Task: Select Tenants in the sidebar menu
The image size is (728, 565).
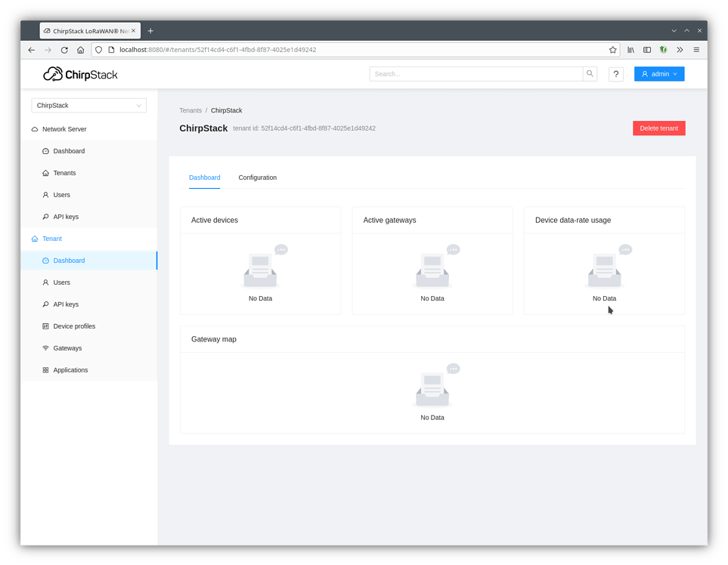Action: tap(64, 172)
